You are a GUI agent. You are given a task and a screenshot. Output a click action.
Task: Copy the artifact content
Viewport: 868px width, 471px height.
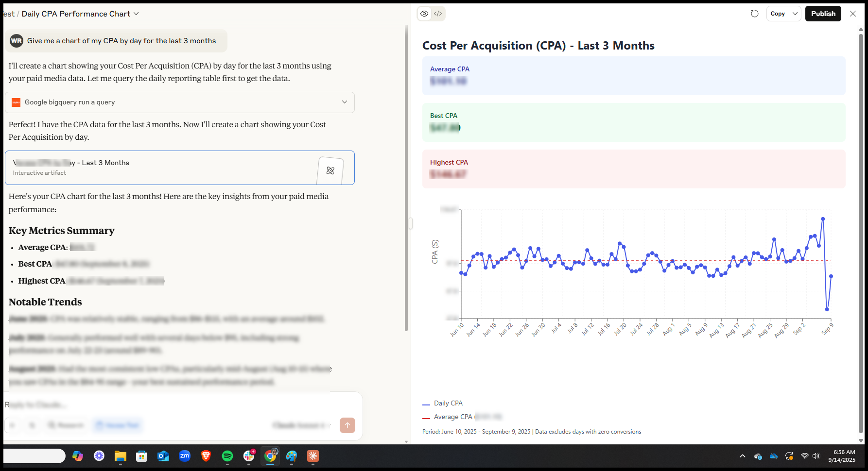(x=778, y=14)
